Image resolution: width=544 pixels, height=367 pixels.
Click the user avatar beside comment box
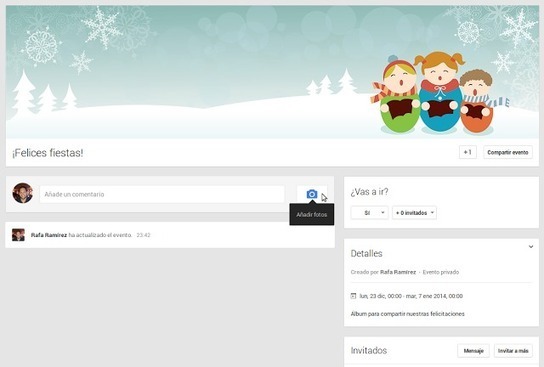23,193
